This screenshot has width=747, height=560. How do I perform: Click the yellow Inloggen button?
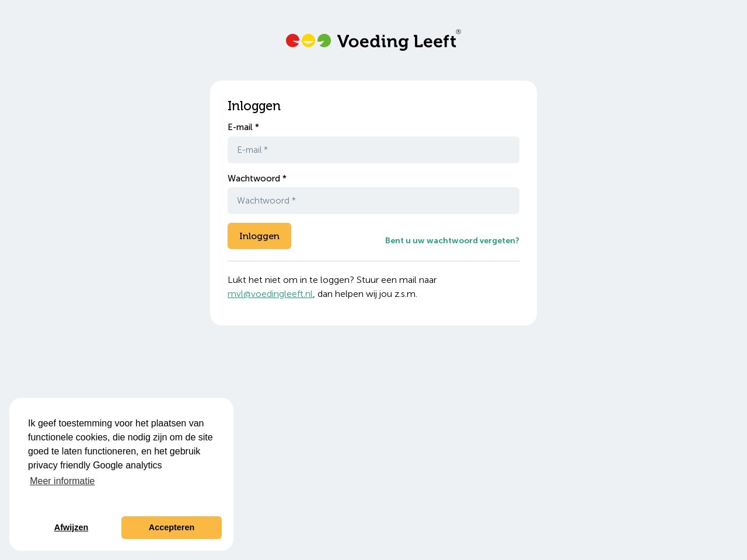point(259,236)
